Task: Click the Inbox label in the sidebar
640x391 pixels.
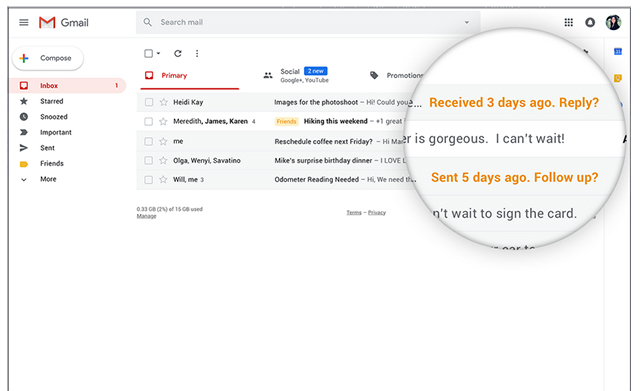Action: click(49, 85)
